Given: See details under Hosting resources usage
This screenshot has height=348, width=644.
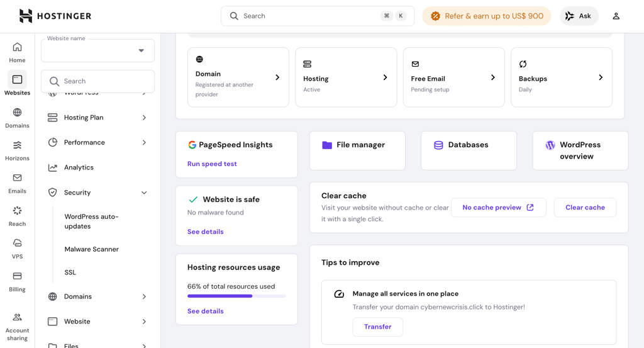Looking at the screenshot, I should [x=206, y=311].
